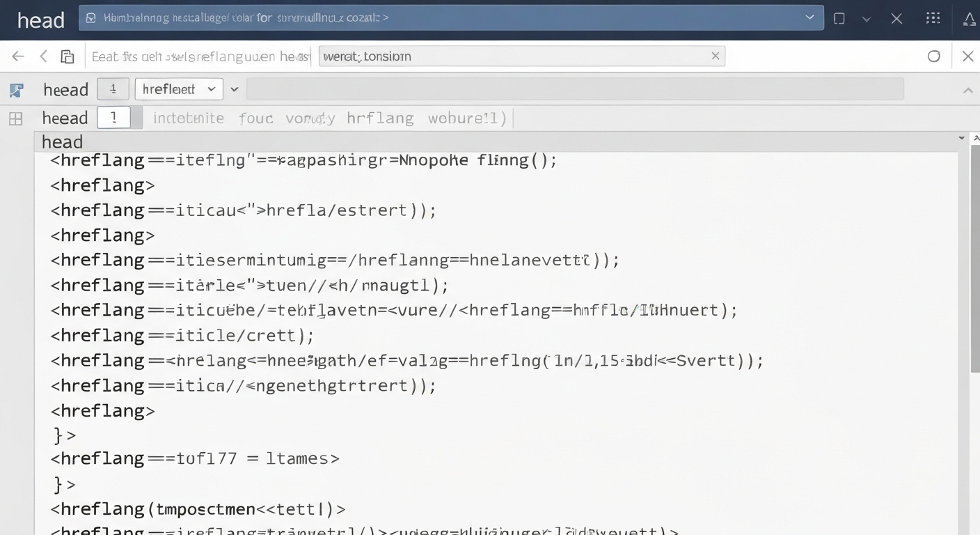Click the grid table icon beside second head row

(x=16, y=118)
